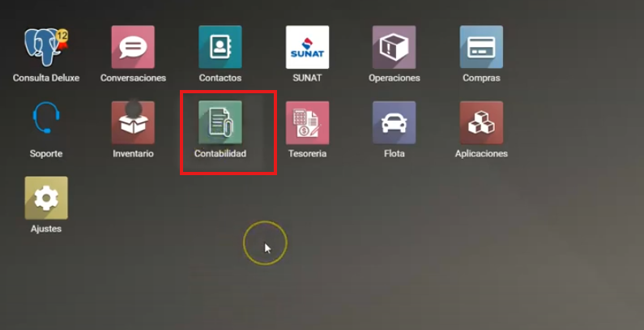Launch the Compras credit card icon

point(481,47)
